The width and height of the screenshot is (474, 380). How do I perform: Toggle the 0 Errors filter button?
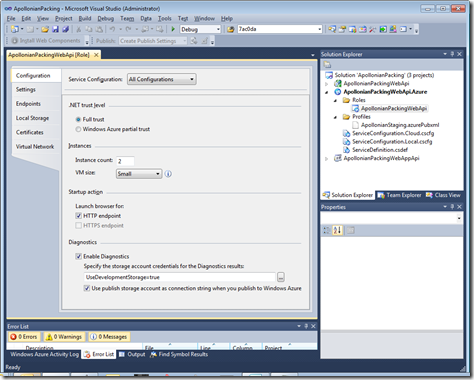tap(24, 337)
